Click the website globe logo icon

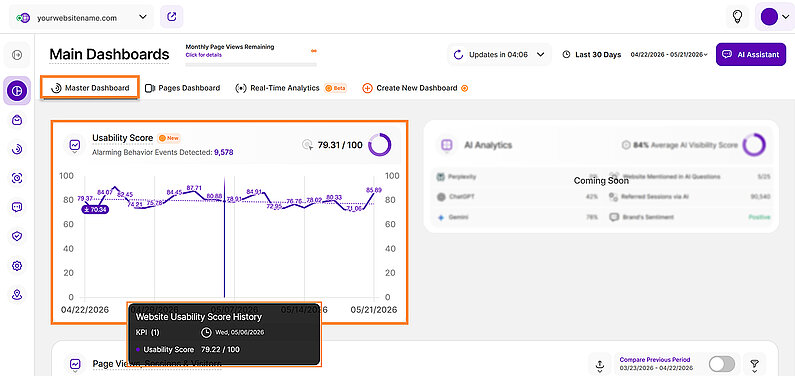point(23,18)
